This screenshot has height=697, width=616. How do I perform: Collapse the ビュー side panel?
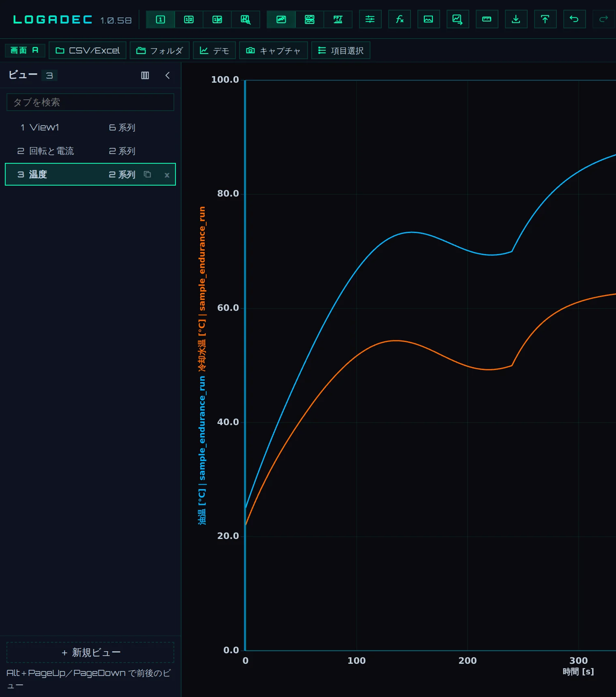(x=167, y=75)
